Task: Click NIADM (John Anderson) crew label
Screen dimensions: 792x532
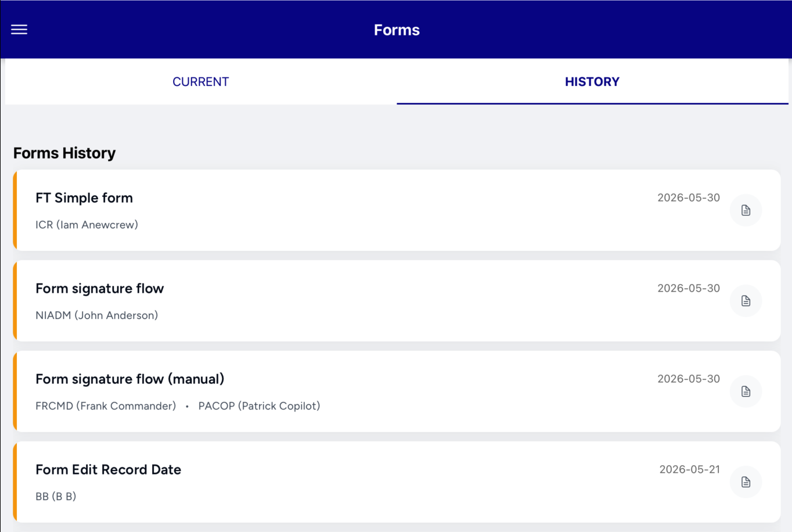Action: point(96,315)
